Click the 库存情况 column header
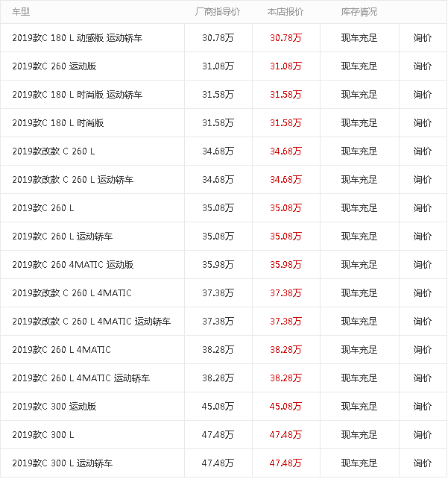 (x=359, y=12)
